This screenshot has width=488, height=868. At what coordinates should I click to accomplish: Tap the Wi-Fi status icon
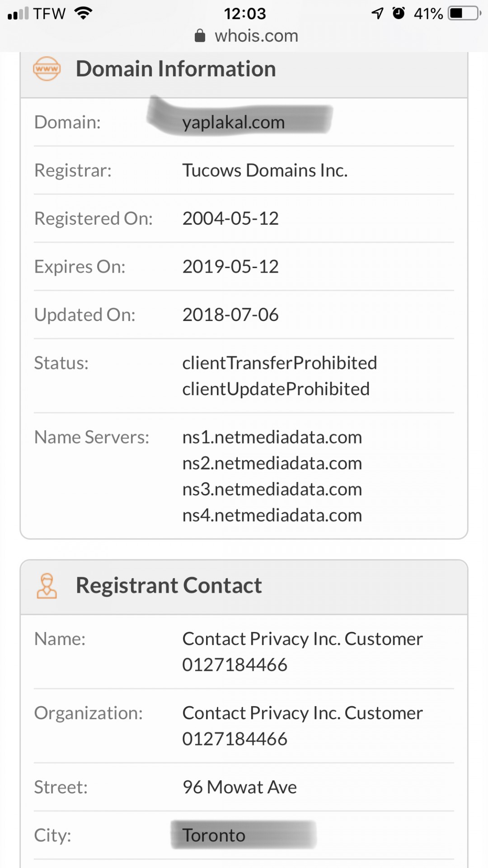point(83,13)
